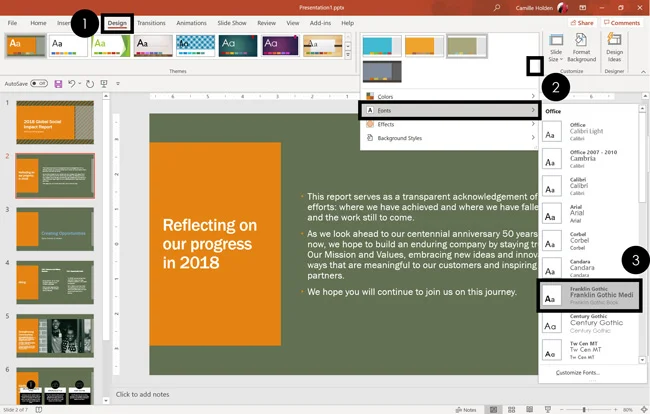Open Design Ideas pane
650x414 pixels.
pos(614,48)
